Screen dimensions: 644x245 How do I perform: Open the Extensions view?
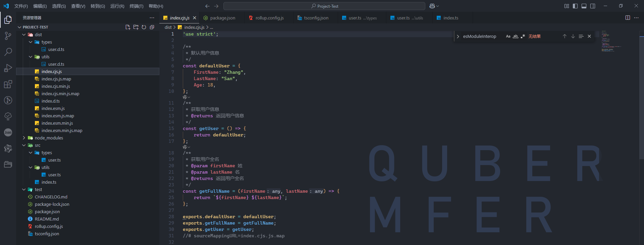pyautogui.click(x=8, y=84)
